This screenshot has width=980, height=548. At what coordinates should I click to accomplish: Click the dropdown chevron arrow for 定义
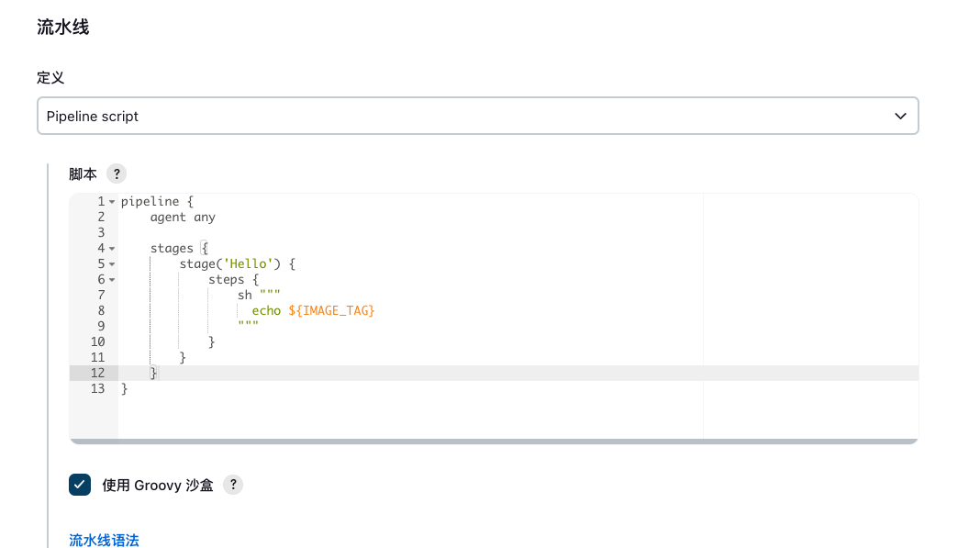coord(900,117)
